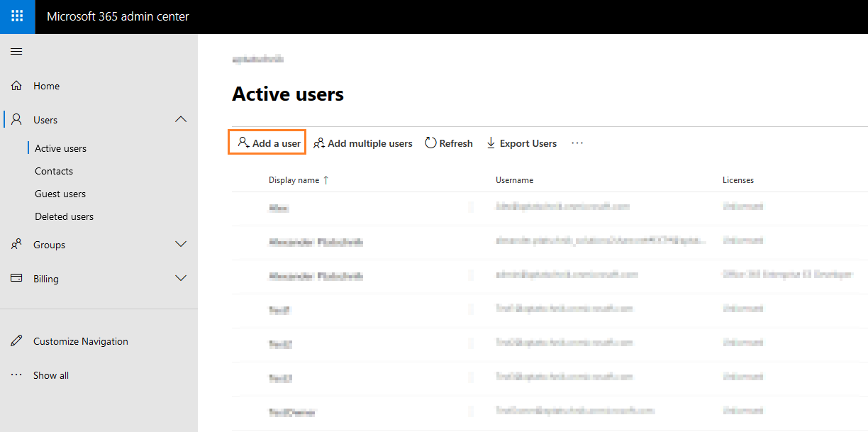Click the Home house icon
The width and height of the screenshot is (868, 432).
pyautogui.click(x=16, y=86)
